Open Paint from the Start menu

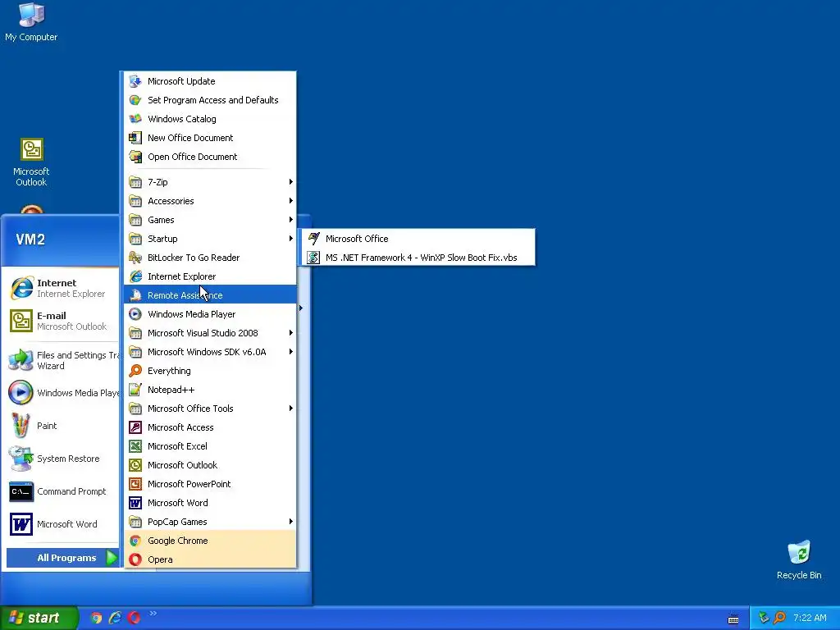[63, 426]
